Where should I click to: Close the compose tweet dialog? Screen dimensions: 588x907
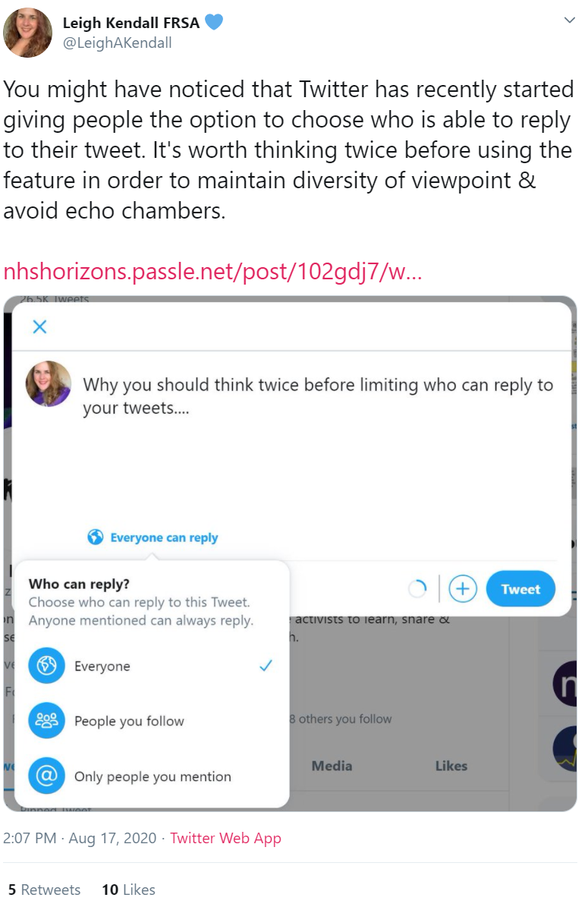point(40,327)
